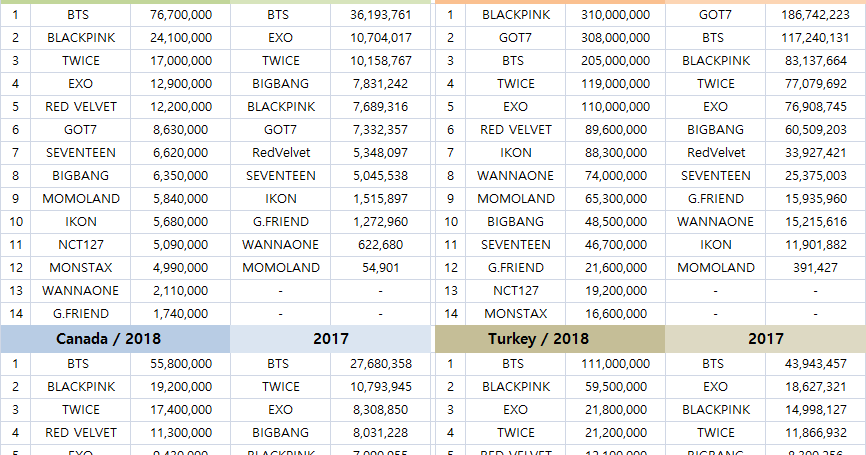Click the 310,000,000 value
This screenshot has width=866, height=455.
tap(616, 15)
